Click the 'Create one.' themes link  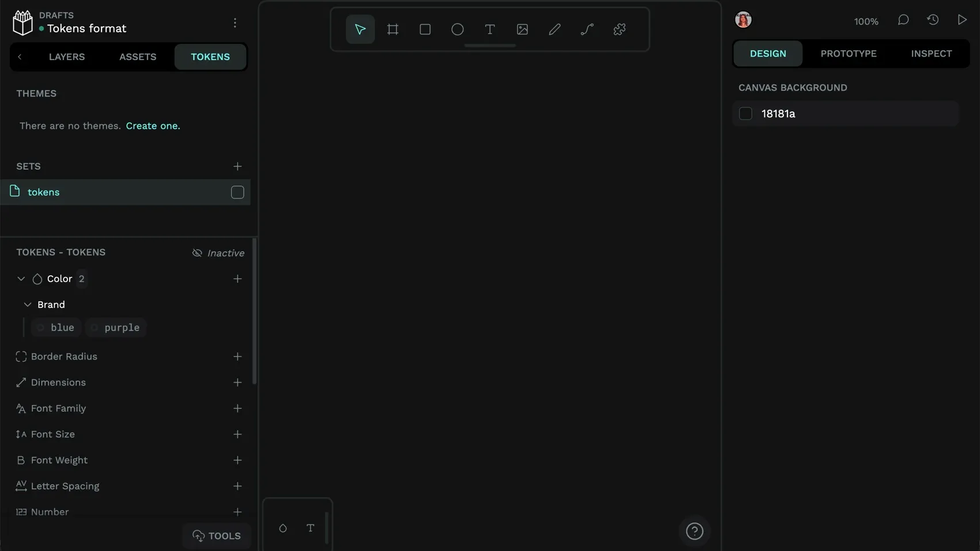[153, 126]
